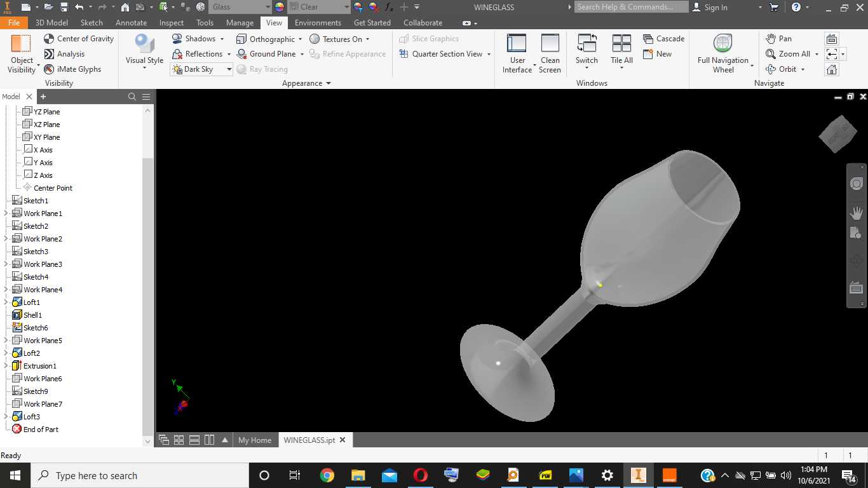This screenshot has width=868, height=488.
Task: Click the ViewCube in the viewport corner
Action: point(838,133)
